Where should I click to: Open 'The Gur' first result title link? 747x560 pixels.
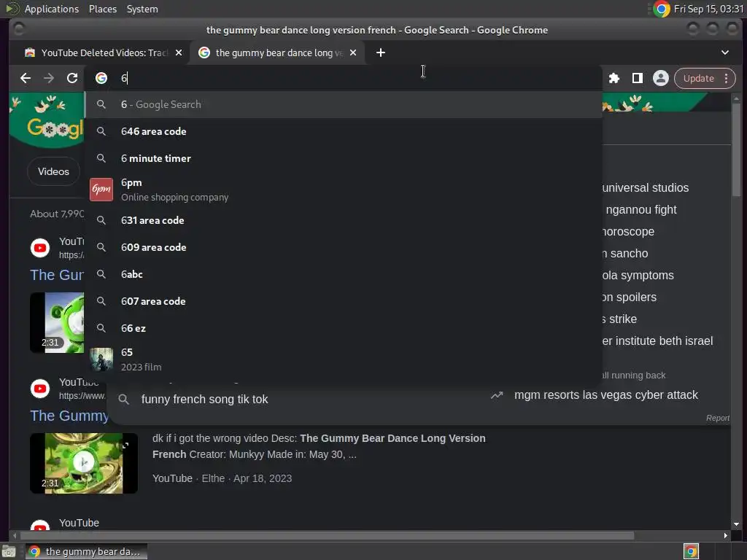[x=57, y=275]
